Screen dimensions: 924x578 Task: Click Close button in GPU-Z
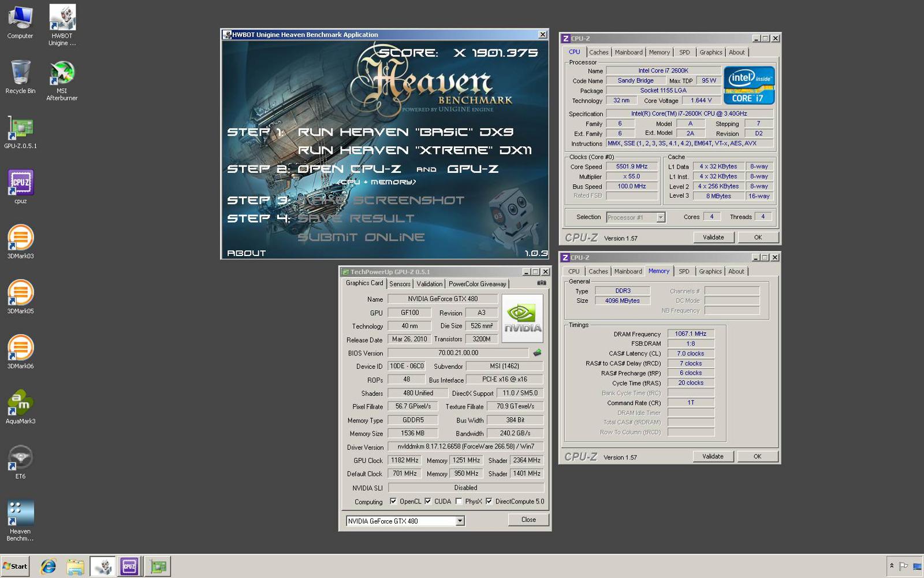tap(528, 520)
